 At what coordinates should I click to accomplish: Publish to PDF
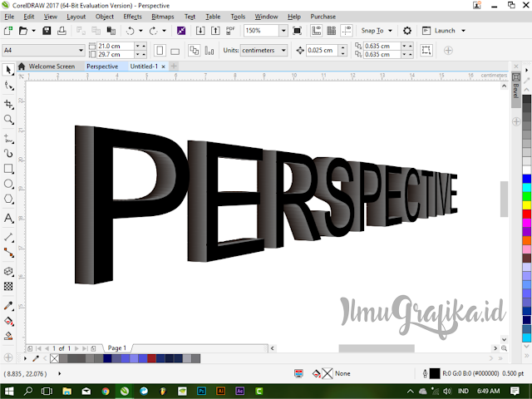point(230,31)
